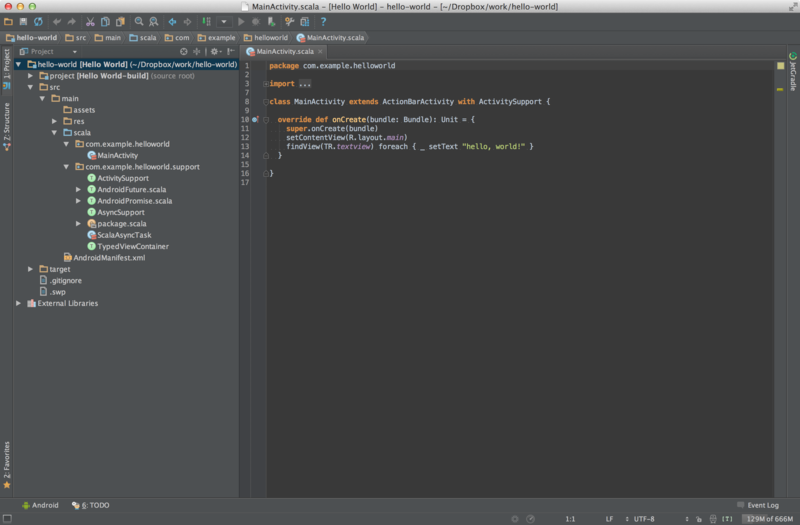This screenshot has height=525, width=800.
Task: Expand External Libraries node
Action: tap(18, 303)
